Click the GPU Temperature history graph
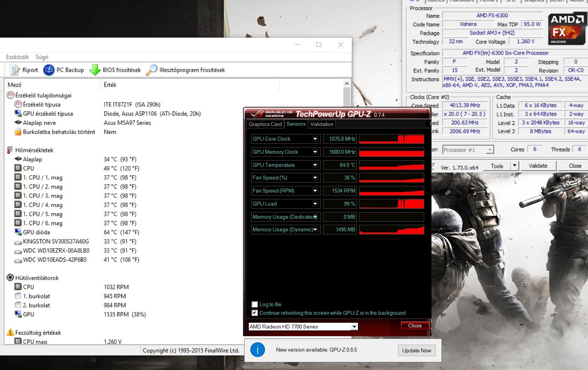The width and height of the screenshot is (588, 370). (391, 165)
